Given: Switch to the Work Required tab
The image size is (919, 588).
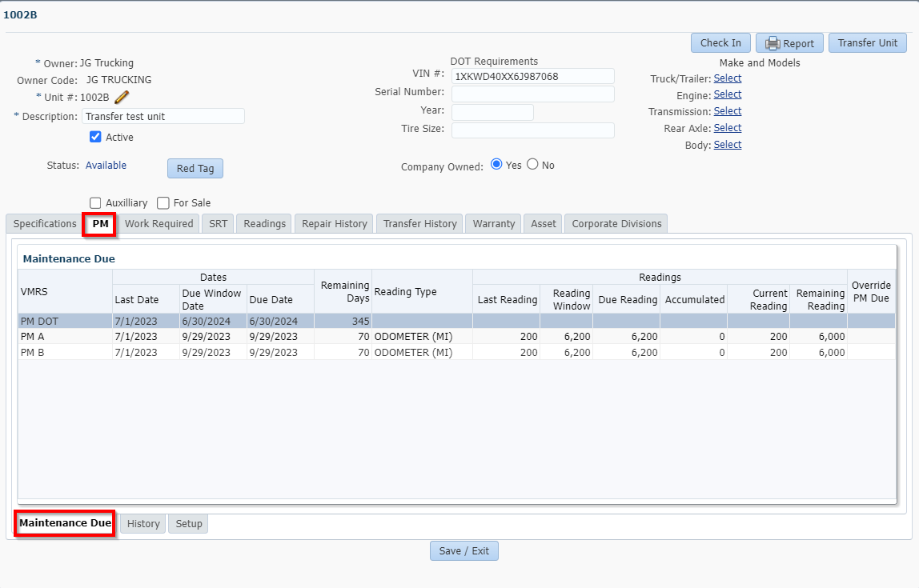Looking at the screenshot, I should [159, 224].
